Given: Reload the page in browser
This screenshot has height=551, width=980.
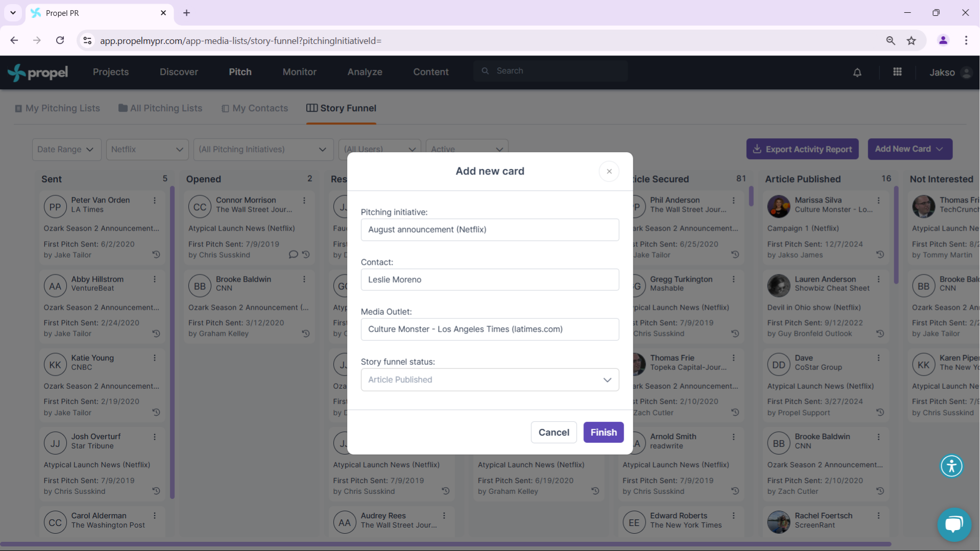Looking at the screenshot, I should (60, 40).
